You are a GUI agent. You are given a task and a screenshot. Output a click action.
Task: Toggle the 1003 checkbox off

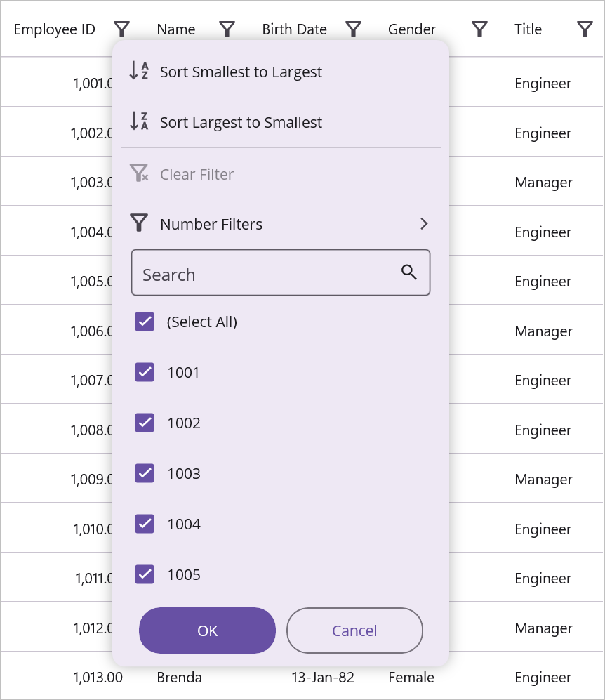[x=144, y=473]
